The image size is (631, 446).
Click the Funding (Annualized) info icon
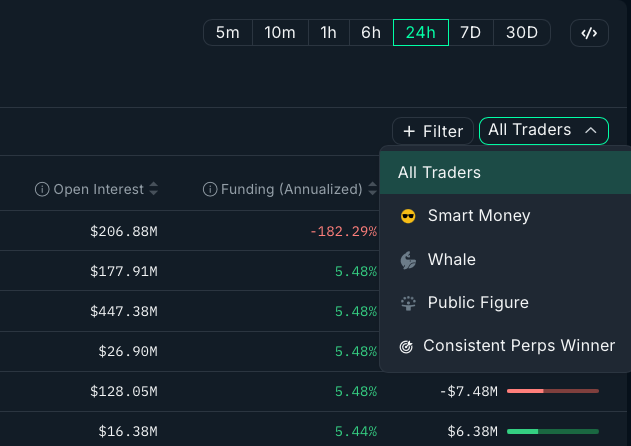210,189
